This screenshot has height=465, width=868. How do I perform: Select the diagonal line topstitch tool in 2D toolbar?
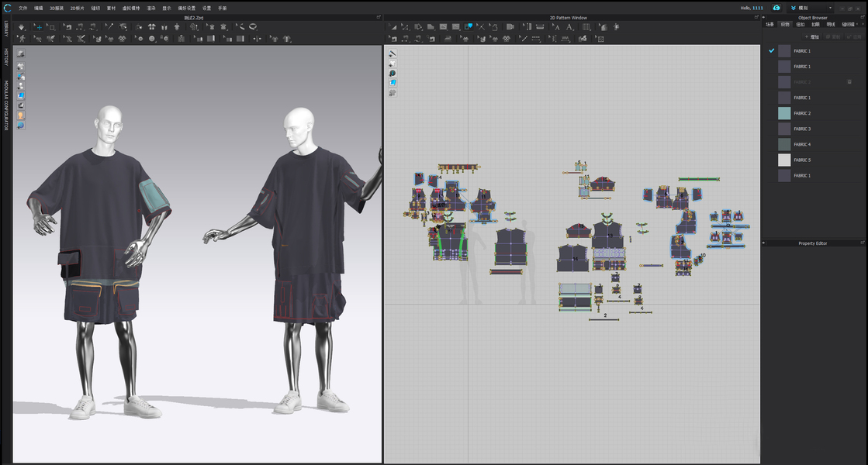point(524,39)
